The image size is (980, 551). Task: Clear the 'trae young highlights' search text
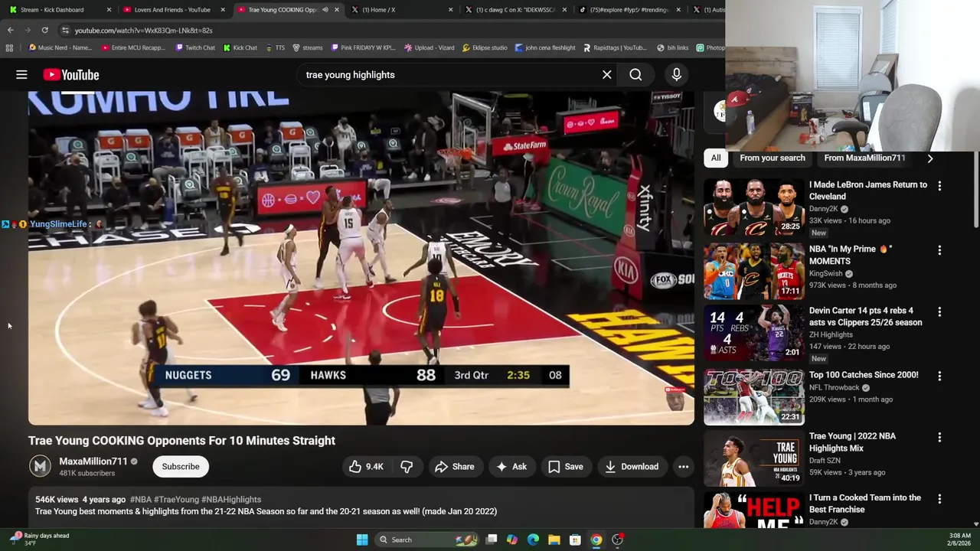tap(606, 74)
